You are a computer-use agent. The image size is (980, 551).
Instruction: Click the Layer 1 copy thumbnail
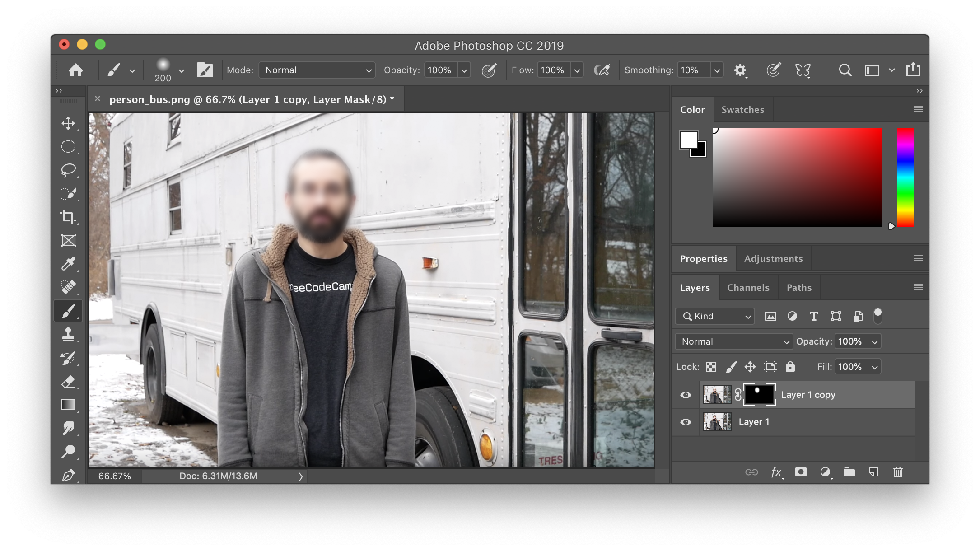[x=716, y=394]
